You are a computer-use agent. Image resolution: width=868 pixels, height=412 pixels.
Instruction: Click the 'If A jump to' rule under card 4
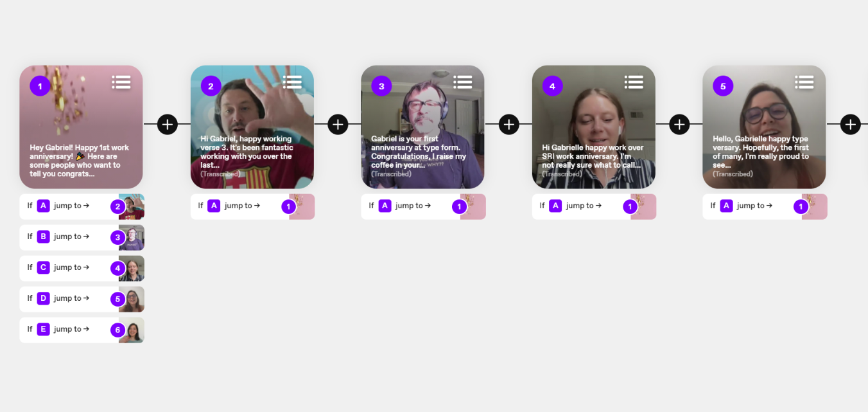click(594, 206)
